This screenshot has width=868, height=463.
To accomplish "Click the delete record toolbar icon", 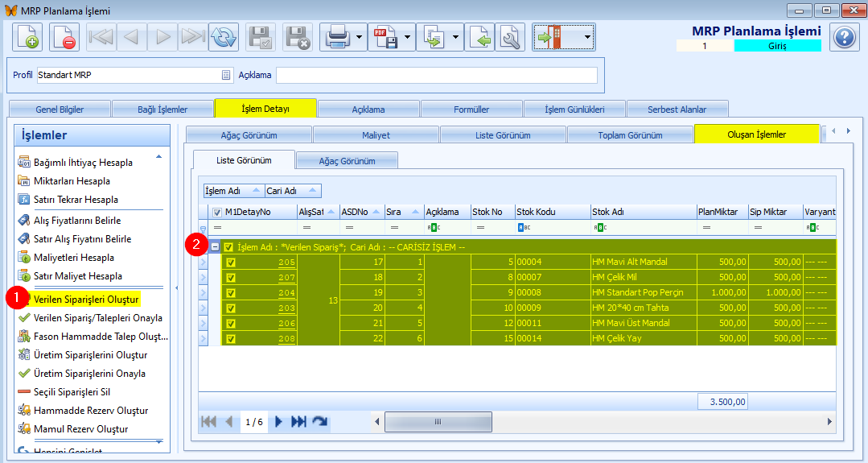I will click(x=64, y=37).
